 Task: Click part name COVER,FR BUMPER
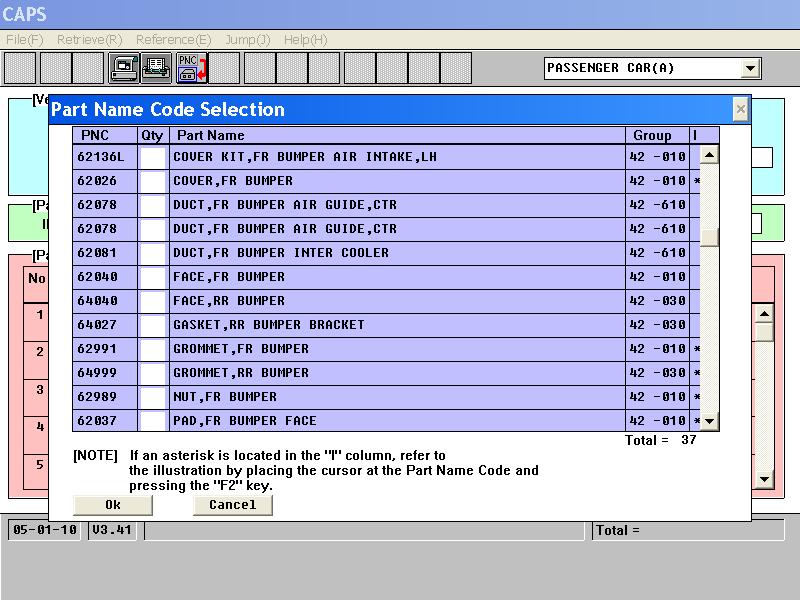pos(233,181)
